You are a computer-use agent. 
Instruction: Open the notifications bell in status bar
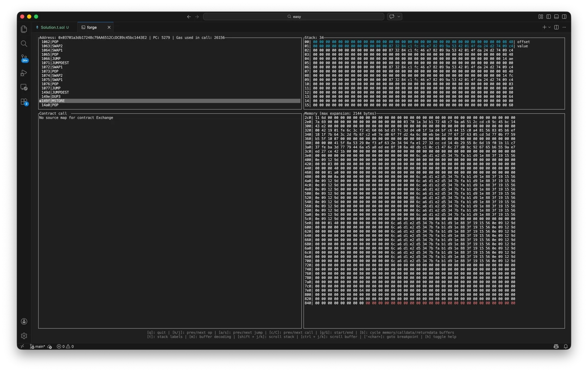point(566,346)
